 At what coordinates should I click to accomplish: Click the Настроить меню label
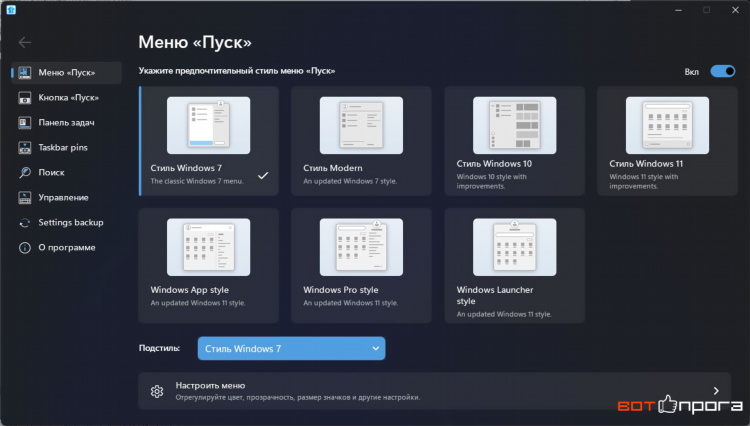click(x=210, y=385)
